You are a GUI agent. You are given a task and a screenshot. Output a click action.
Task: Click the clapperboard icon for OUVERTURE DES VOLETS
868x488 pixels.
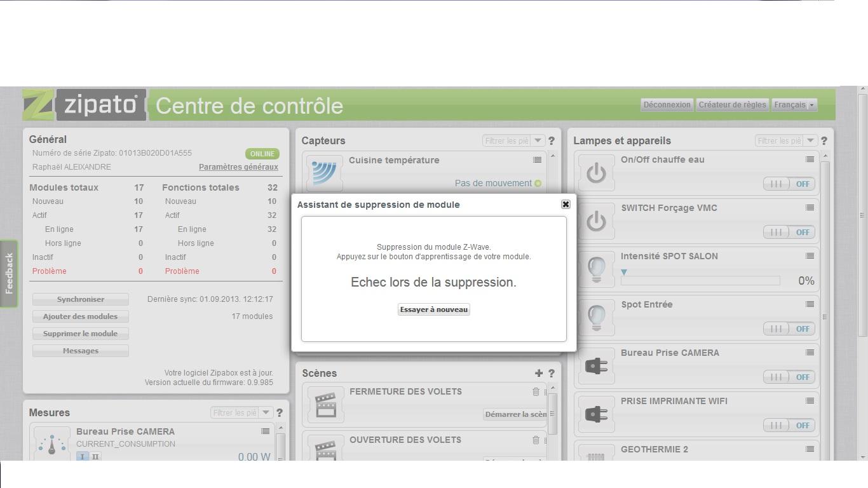point(325,449)
